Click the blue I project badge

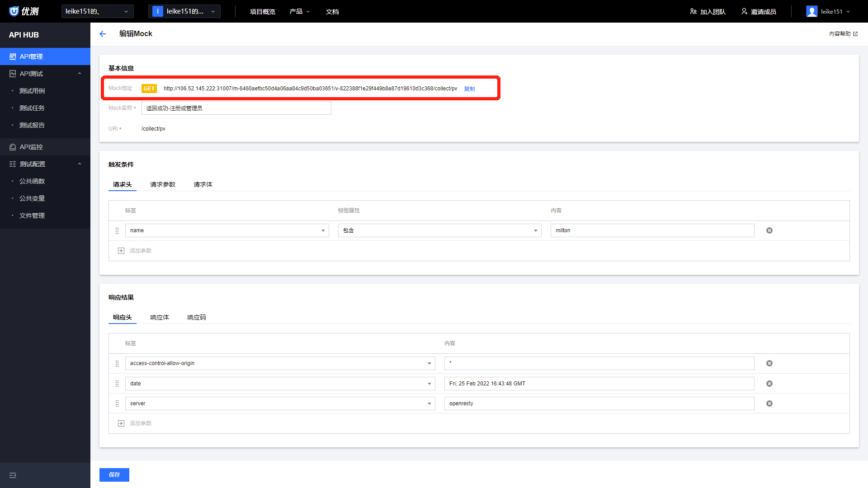pos(158,11)
